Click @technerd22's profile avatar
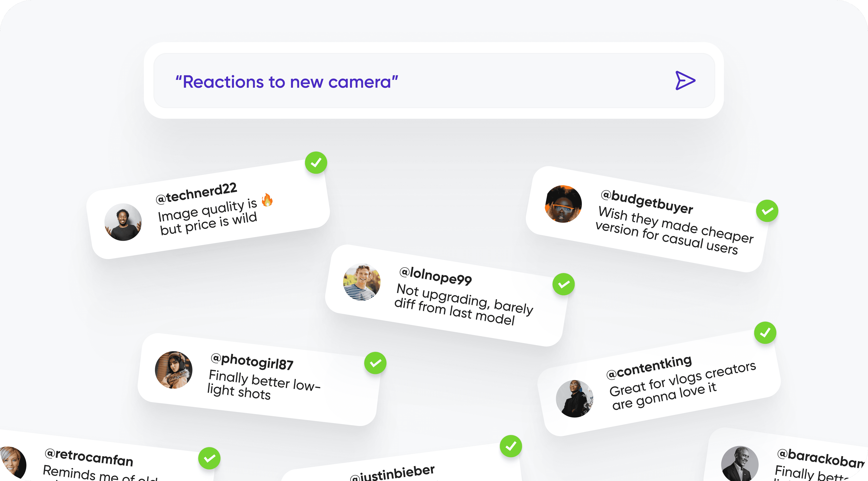868x481 pixels. tap(123, 221)
